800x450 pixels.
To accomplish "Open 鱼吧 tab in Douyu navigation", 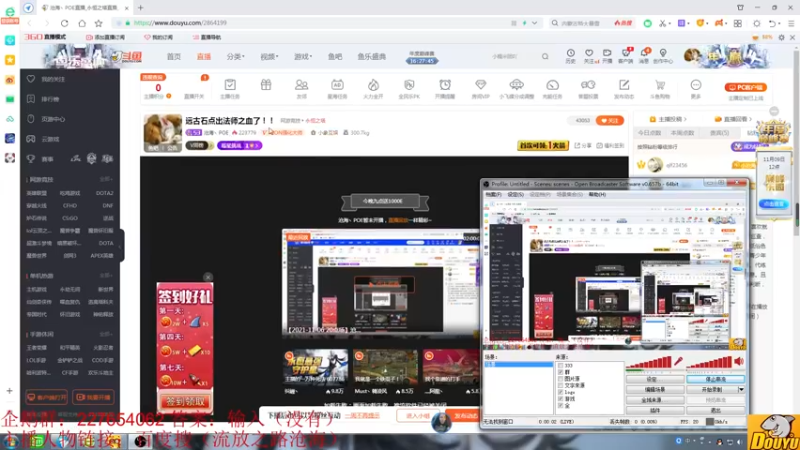I will click(335, 57).
